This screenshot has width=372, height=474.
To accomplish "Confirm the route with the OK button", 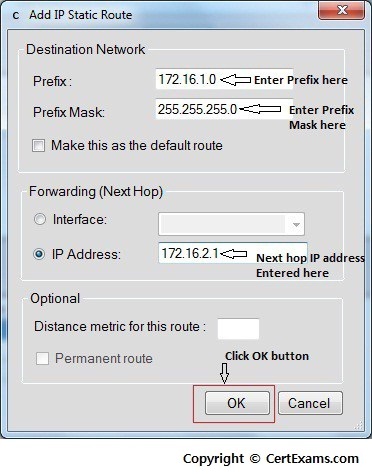I will pos(237,403).
